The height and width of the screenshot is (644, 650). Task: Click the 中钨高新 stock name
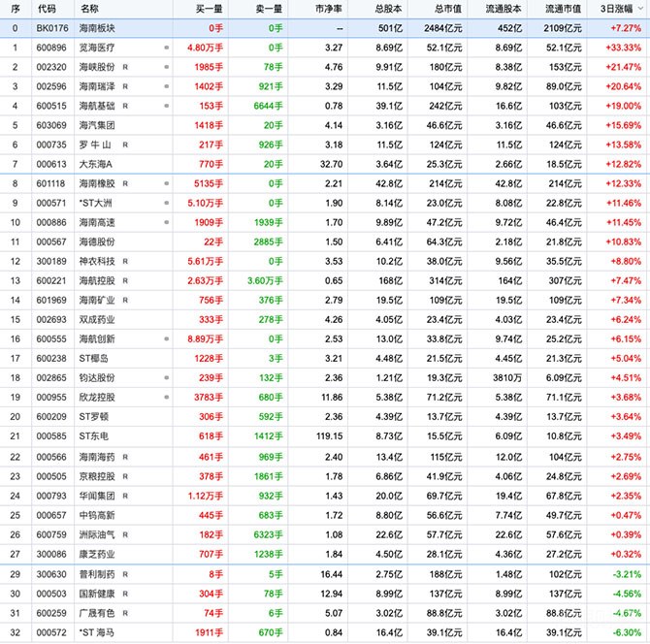click(x=97, y=516)
